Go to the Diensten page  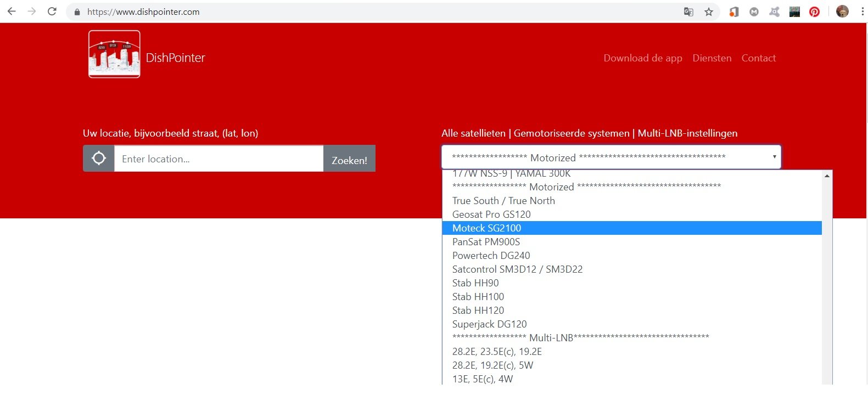coord(712,58)
